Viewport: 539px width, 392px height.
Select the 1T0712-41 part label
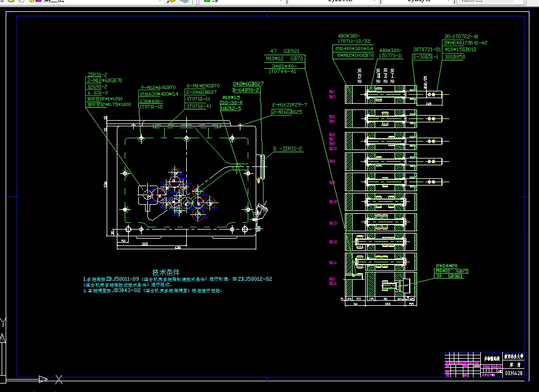[x=199, y=106]
